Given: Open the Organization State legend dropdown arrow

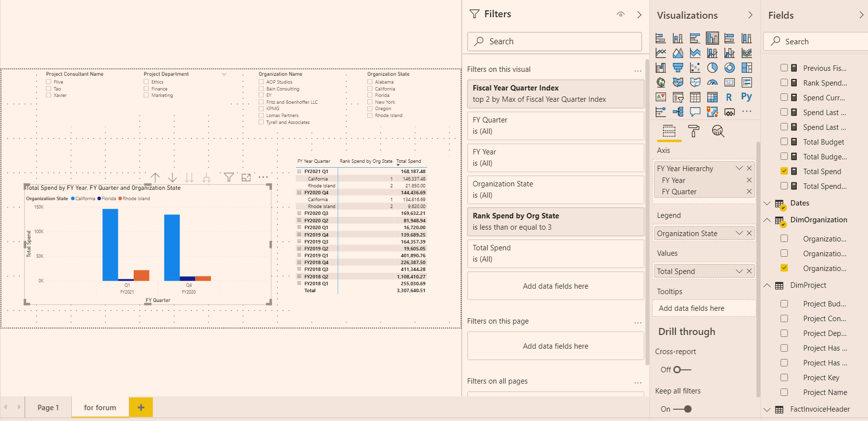Looking at the screenshot, I should pyautogui.click(x=739, y=233).
